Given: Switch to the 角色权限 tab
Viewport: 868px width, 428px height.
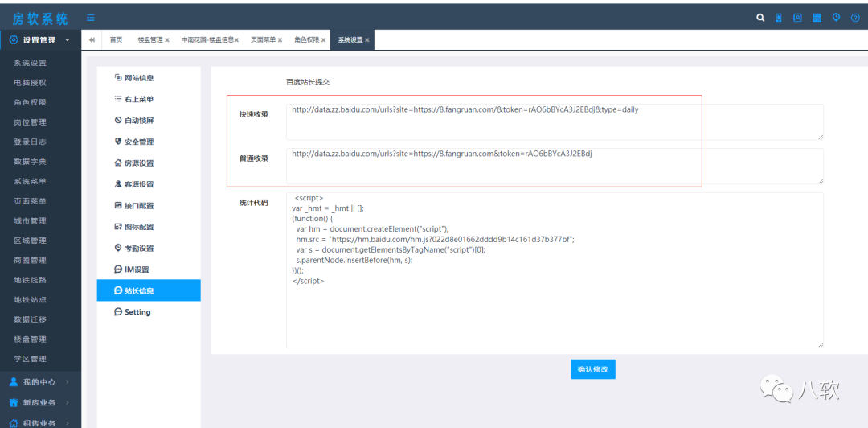Looking at the screenshot, I should [x=307, y=40].
